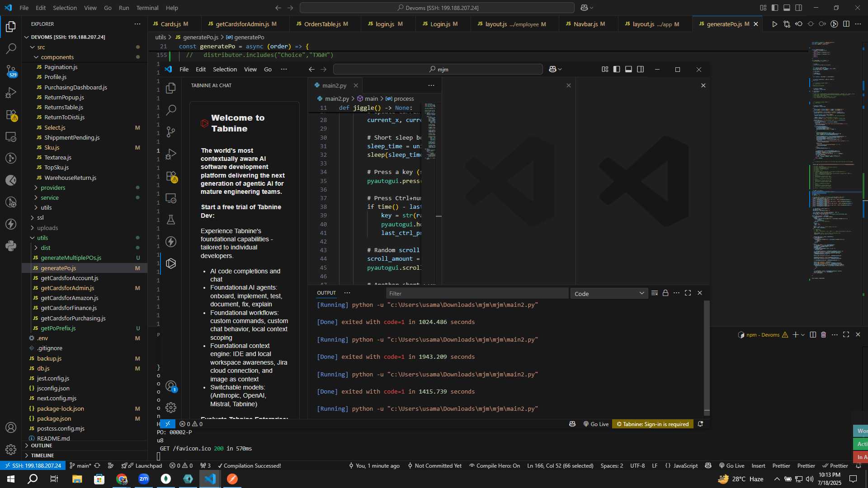This screenshot has height=488, width=868.
Task: Open notifications bell in mjm status bar
Action: (x=700, y=424)
